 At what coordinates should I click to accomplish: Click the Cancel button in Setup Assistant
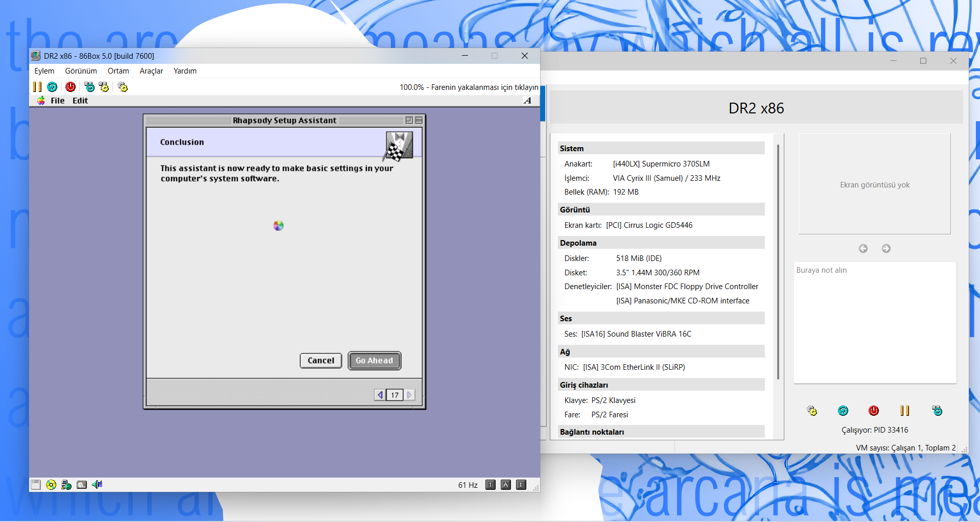tap(321, 361)
